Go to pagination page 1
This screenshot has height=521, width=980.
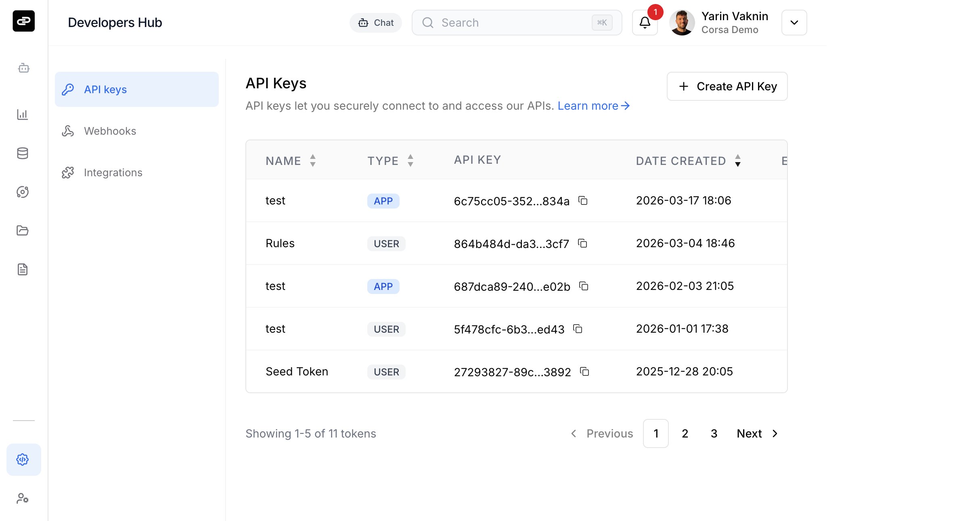point(656,433)
